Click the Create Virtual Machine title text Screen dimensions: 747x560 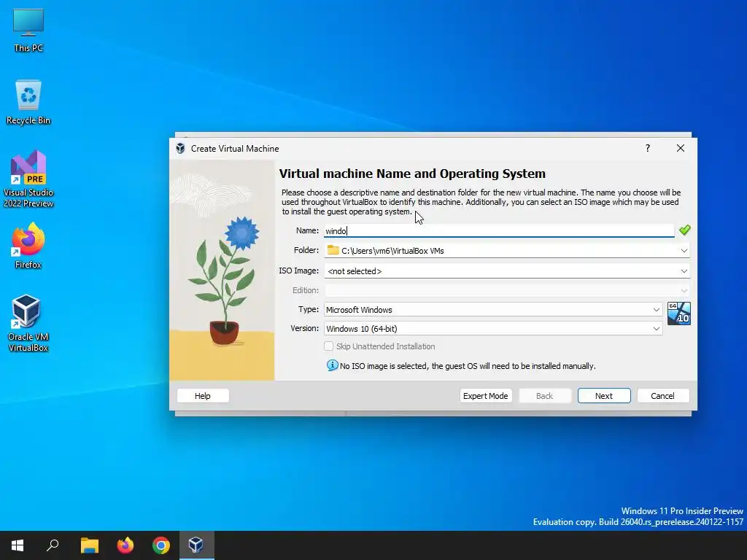click(x=235, y=149)
